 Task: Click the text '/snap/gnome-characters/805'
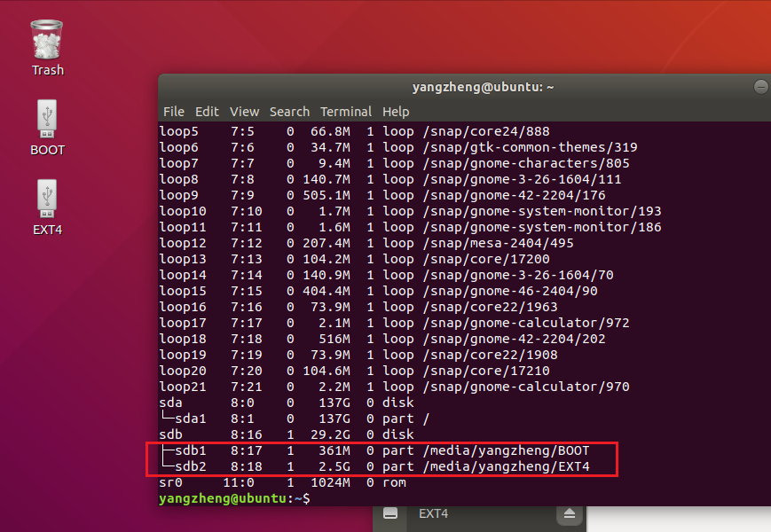click(526, 163)
